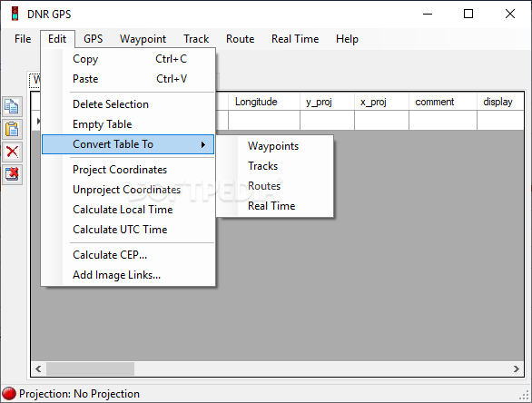Open the Real Time menu
532x403 pixels.
coord(295,39)
